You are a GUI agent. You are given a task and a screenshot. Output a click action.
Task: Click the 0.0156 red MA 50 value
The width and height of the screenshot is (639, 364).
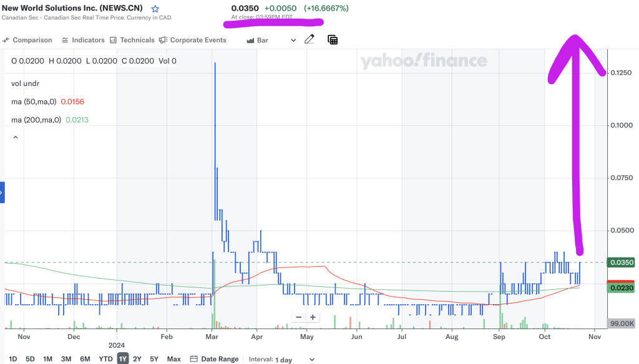72,102
